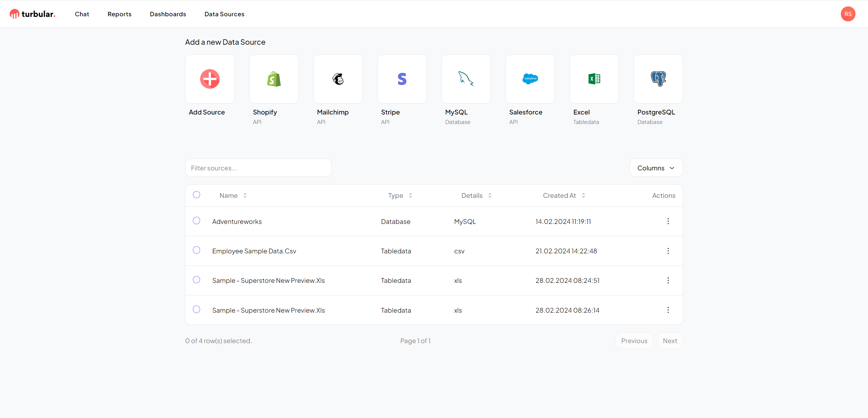The width and height of the screenshot is (868, 418).
Task: Click the Add Source label
Action: (207, 112)
